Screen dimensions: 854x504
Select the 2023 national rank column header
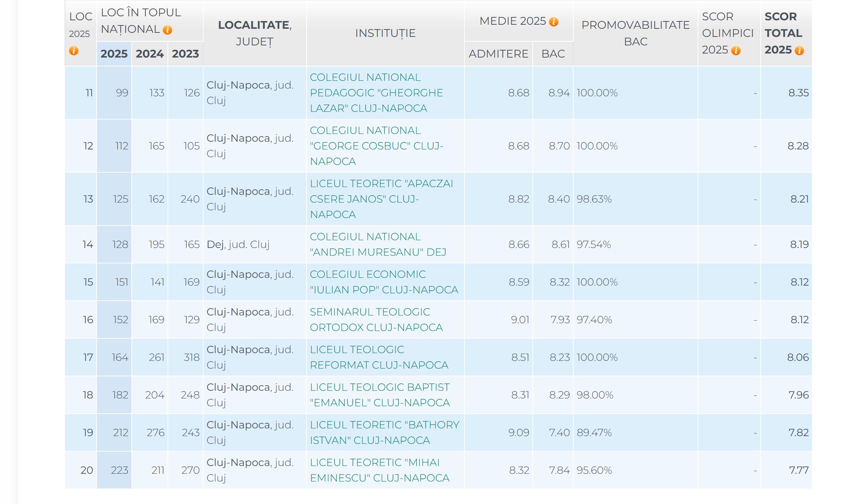pos(185,54)
